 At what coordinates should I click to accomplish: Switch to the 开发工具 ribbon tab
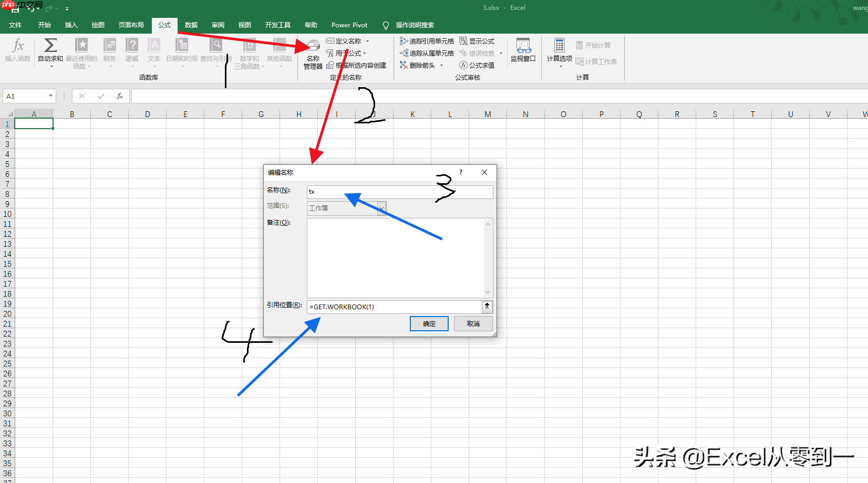[x=277, y=25]
